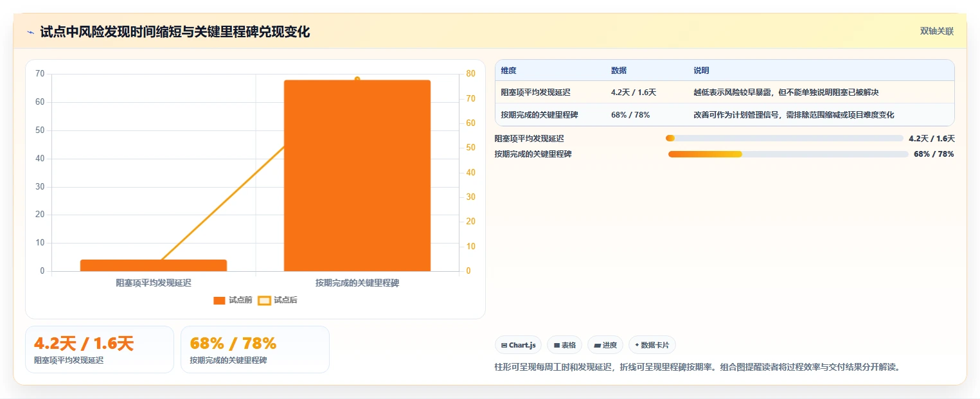This screenshot has height=399, width=980.
Task: Click the 阻塞项平均发现延迟 progress bar
Action: (785, 138)
